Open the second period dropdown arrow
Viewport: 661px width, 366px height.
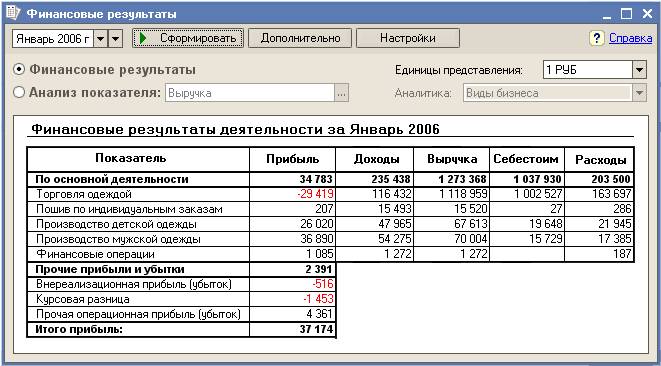coord(116,39)
